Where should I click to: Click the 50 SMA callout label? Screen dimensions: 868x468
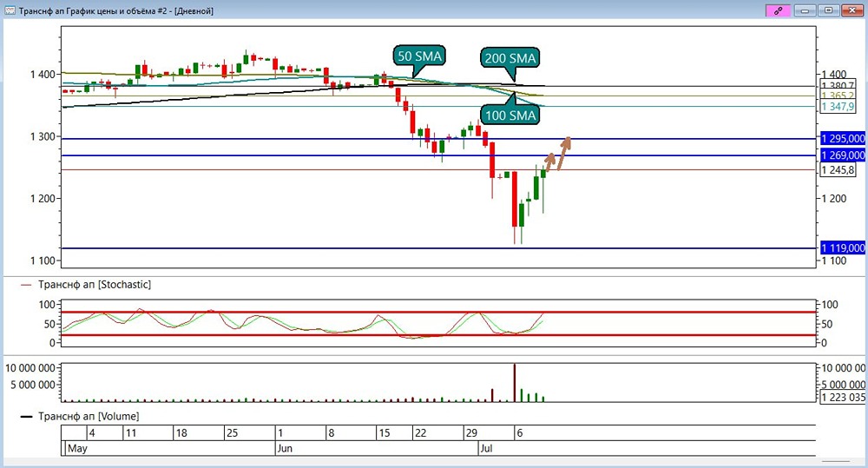pyautogui.click(x=419, y=56)
